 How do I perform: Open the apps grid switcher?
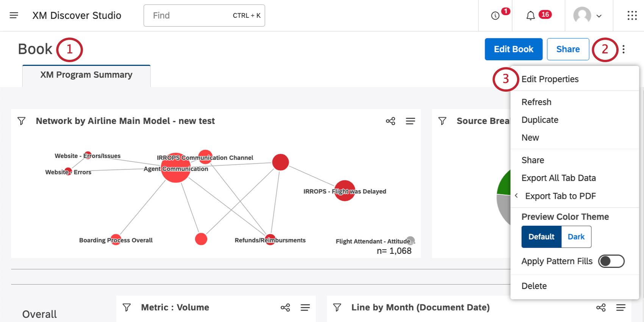(x=632, y=16)
